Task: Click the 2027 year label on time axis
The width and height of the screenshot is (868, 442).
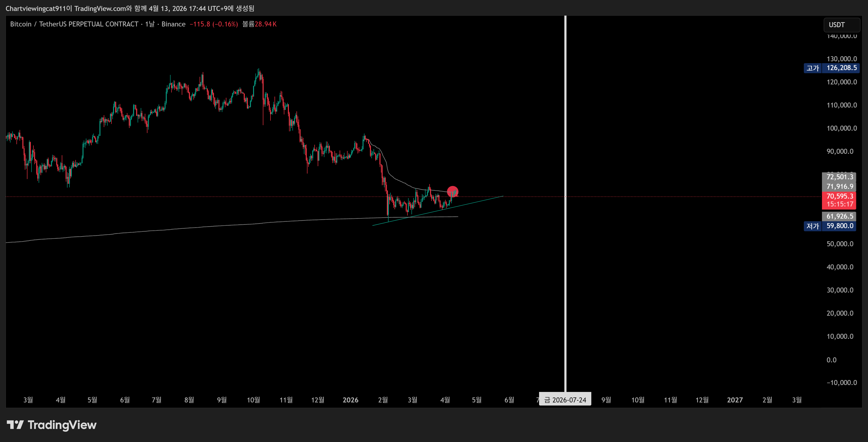Action: coord(735,400)
